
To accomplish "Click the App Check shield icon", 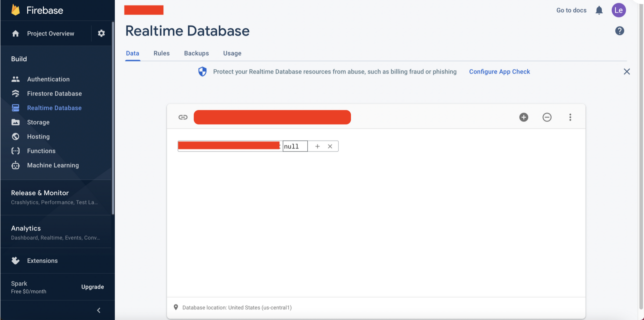I will click(x=202, y=71).
